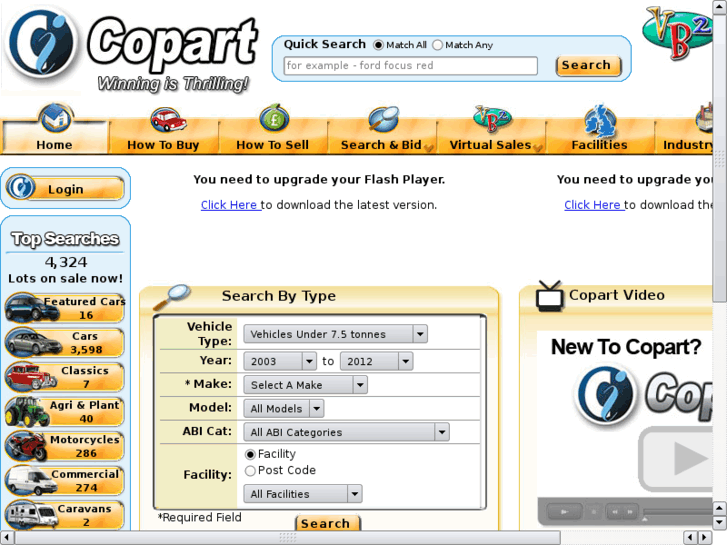Screen dimensions: 727x545
Task: Click the VB2 Virtual Sales icon
Action: tap(492, 119)
